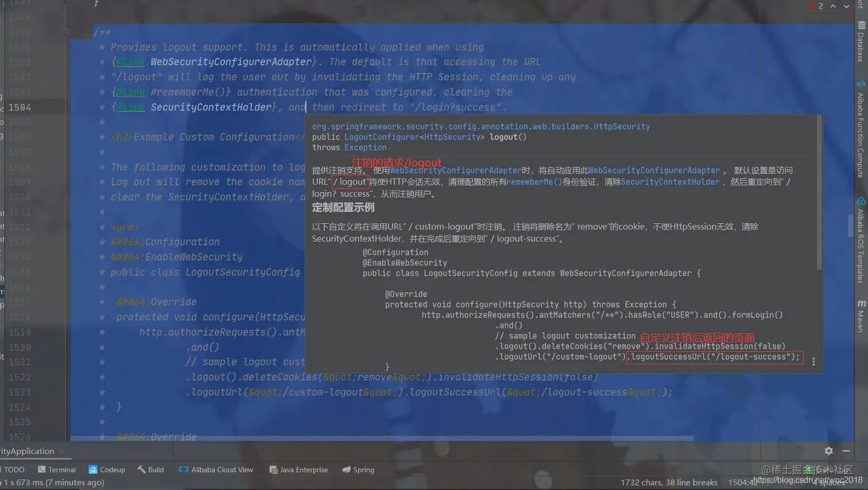
Task: Open the Build tool window
Action: [150, 469]
